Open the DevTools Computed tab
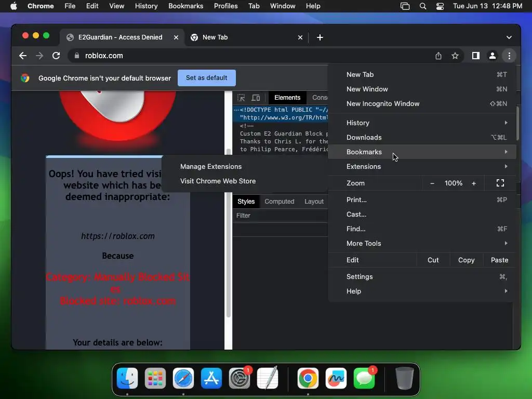Screen dimensions: 532x399 point(279,202)
